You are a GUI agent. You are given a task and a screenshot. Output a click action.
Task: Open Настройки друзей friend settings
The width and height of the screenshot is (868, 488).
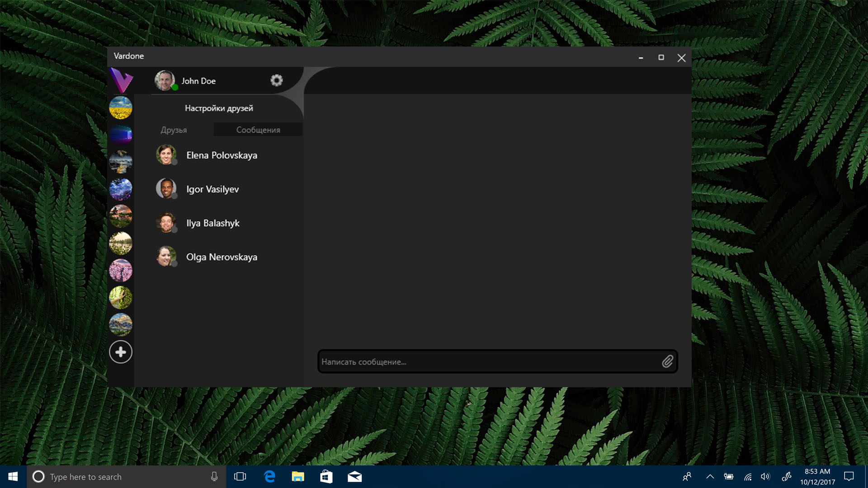(x=219, y=108)
